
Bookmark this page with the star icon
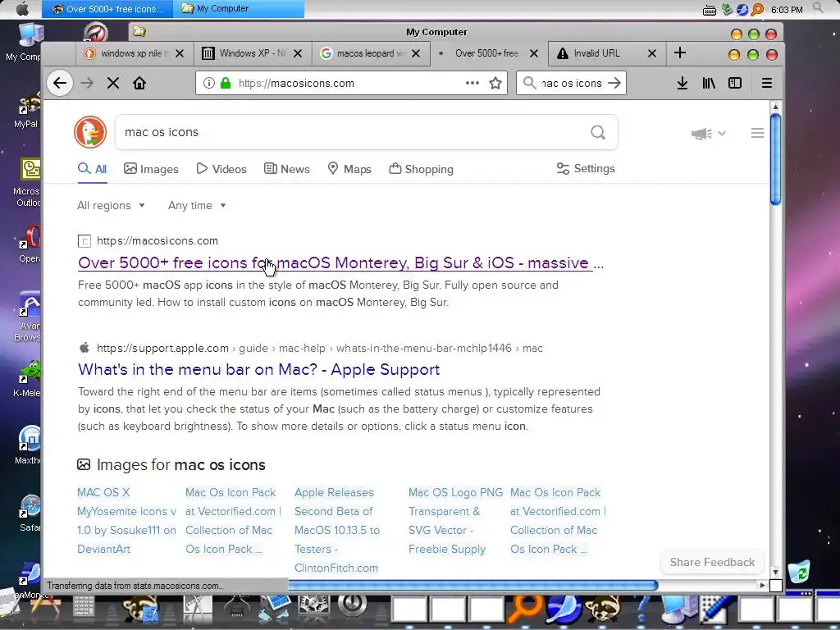click(x=495, y=83)
